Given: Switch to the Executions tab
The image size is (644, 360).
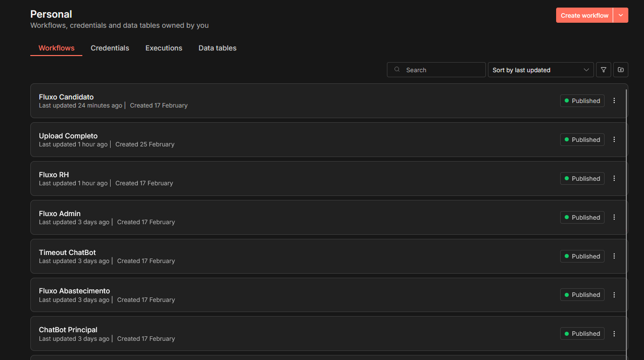Looking at the screenshot, I should pos(164,48).
